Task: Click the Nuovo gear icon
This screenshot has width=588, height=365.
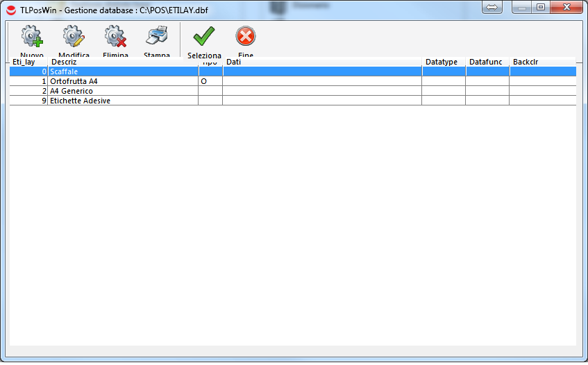Action: click(x=31, y=37)
